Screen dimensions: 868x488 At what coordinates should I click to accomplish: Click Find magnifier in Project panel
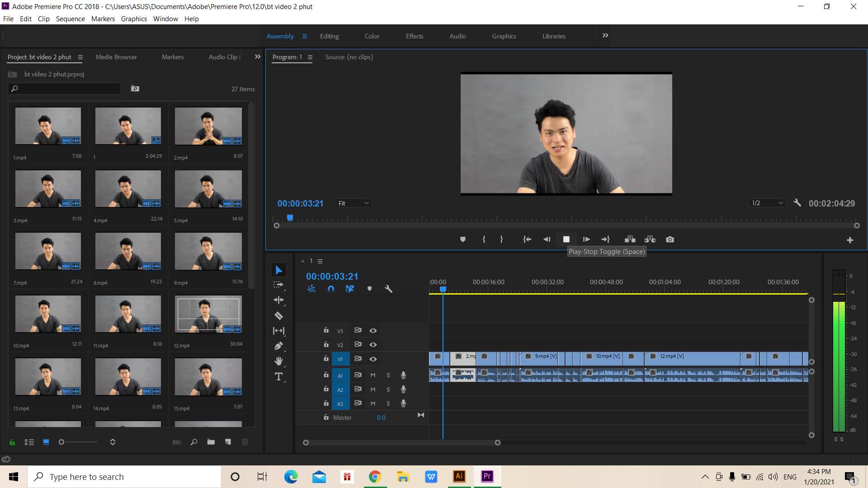coord(194,442)
